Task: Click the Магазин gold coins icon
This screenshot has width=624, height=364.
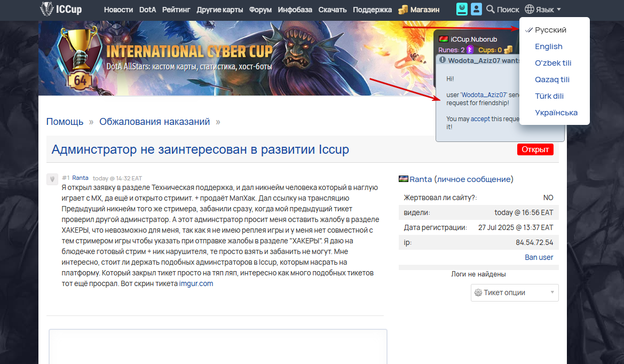Action: click(x=403, y=10)
